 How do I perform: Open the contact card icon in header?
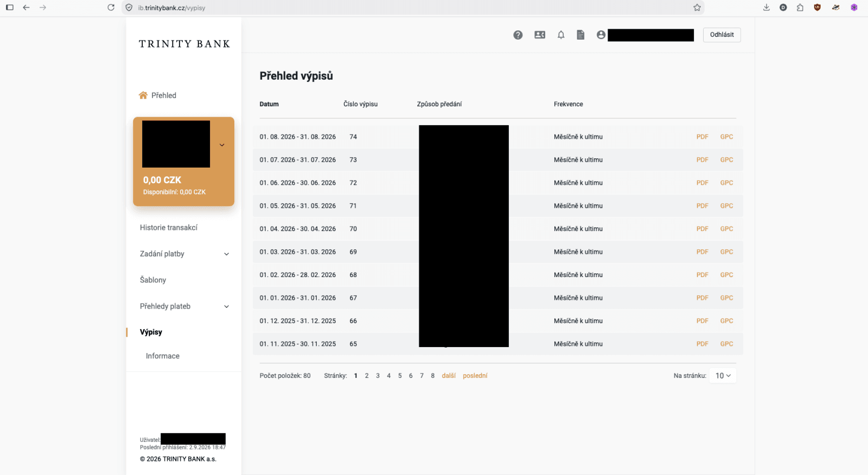click(540, 35)
